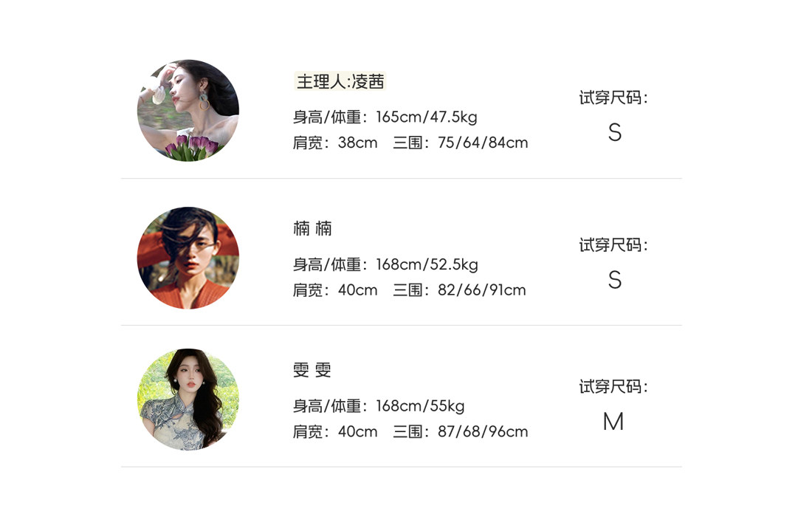Click the 主理人:凌茜 highlighted name label
This screenshot has width=812, height=514.
(340, 81)
